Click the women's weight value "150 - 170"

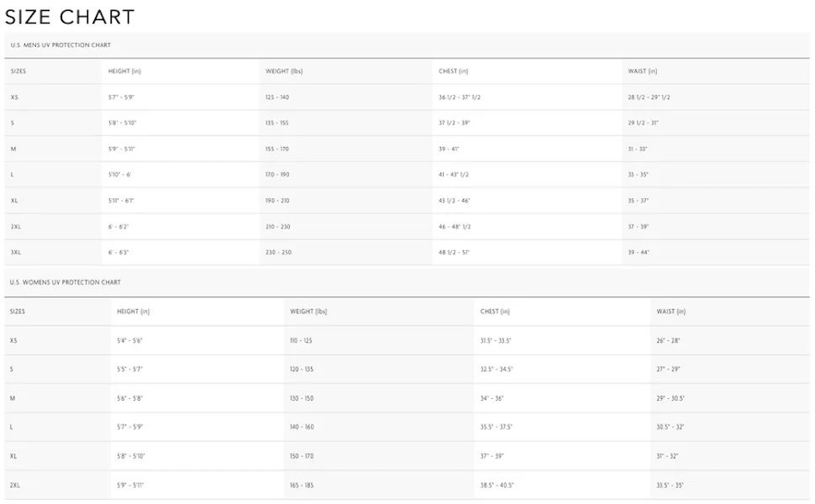click(x=302, y=456)
